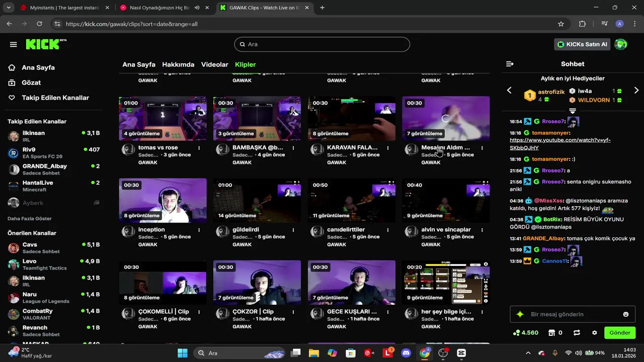The height and width of the screenshot is (362, 644).
Task: Open ilkinsan in followed channels
Action: (x=53, y=137)
